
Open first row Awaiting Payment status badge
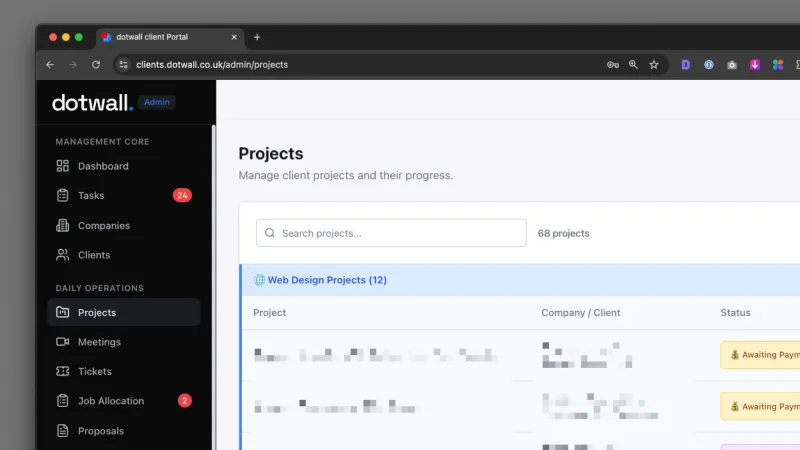click(x=760, y=355)
